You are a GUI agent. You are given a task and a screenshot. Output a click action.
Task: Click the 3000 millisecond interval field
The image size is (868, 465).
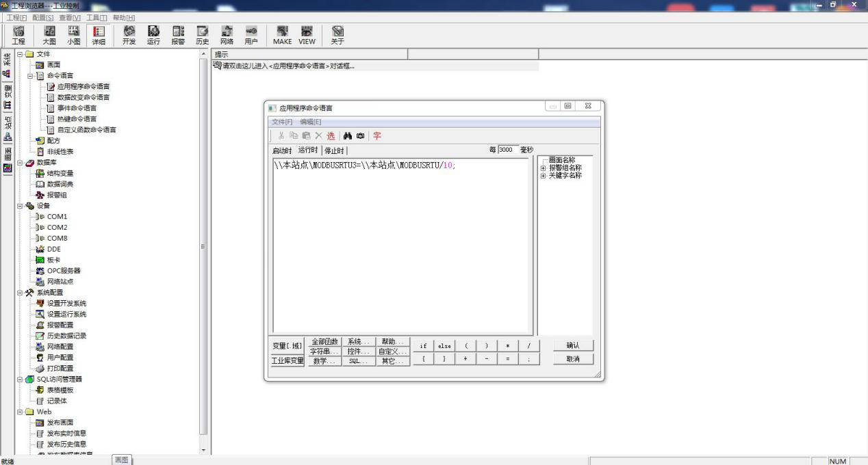click(x=507, y=150)
